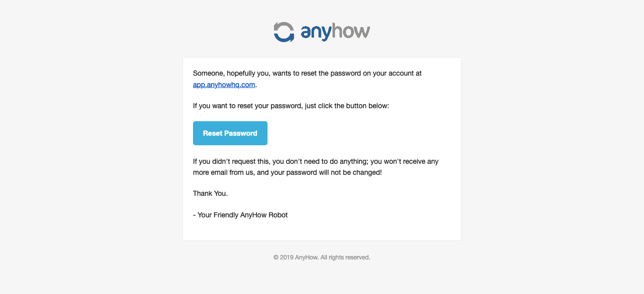Viewport: 644px width, 294px height.
Task: Click the gray page background beside the email card
Action: pyautogui.click(x=90, y=150)
